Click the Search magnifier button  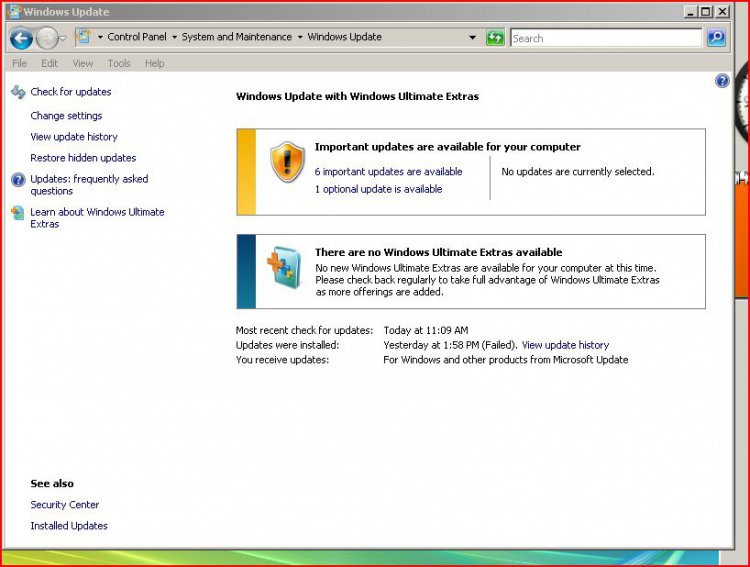(x=716, y=37)
